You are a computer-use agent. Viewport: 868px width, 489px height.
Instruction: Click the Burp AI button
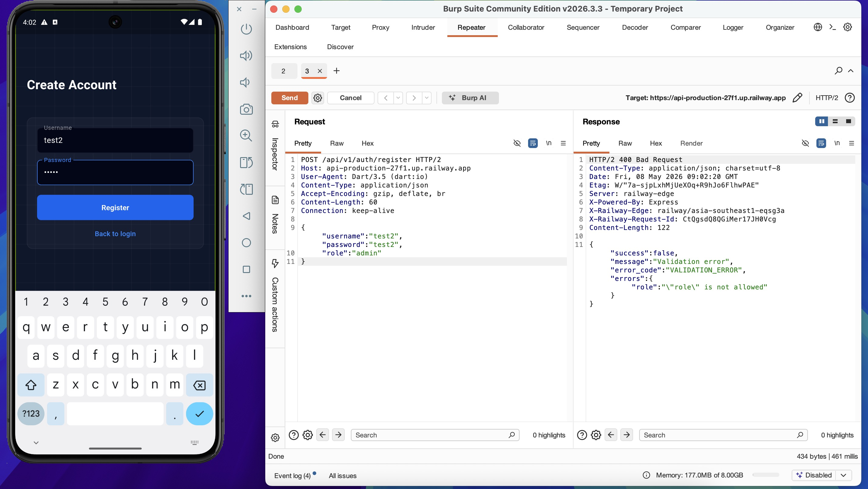[470, 98]
